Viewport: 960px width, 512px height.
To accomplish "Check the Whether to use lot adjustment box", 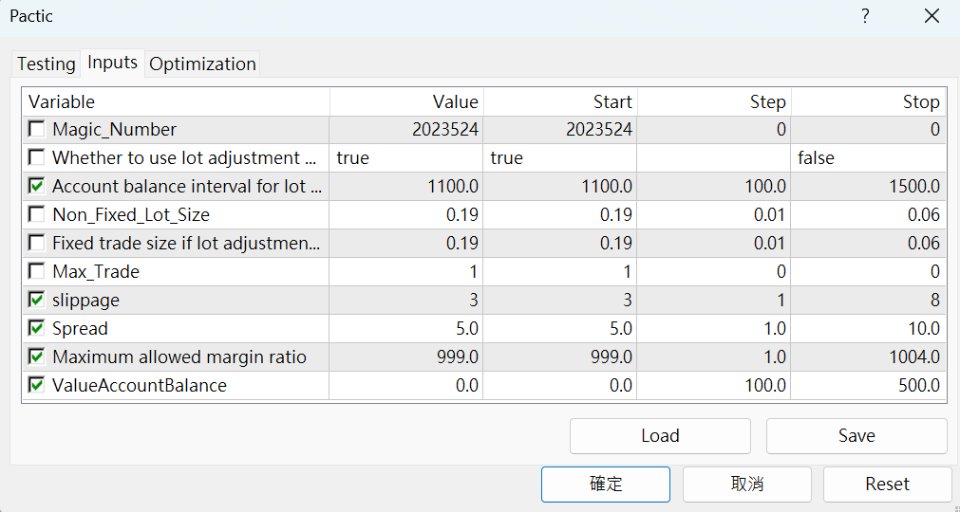I will pos(37,157).
